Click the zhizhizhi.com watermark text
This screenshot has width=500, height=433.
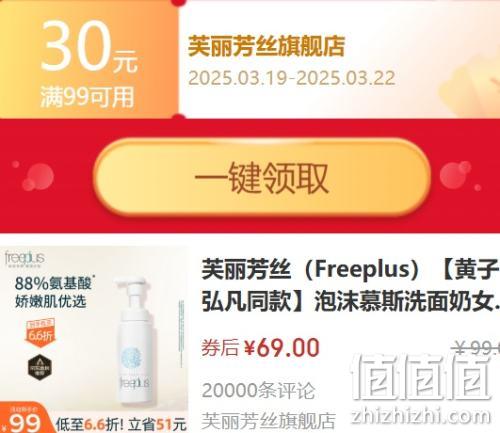pyautogui.click(x=421, y=415)
